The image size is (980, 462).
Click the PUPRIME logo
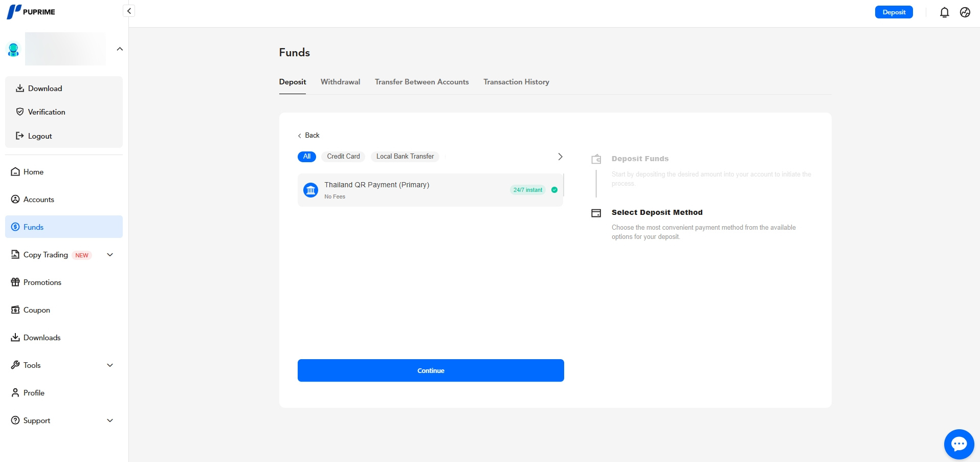point(31,12)
